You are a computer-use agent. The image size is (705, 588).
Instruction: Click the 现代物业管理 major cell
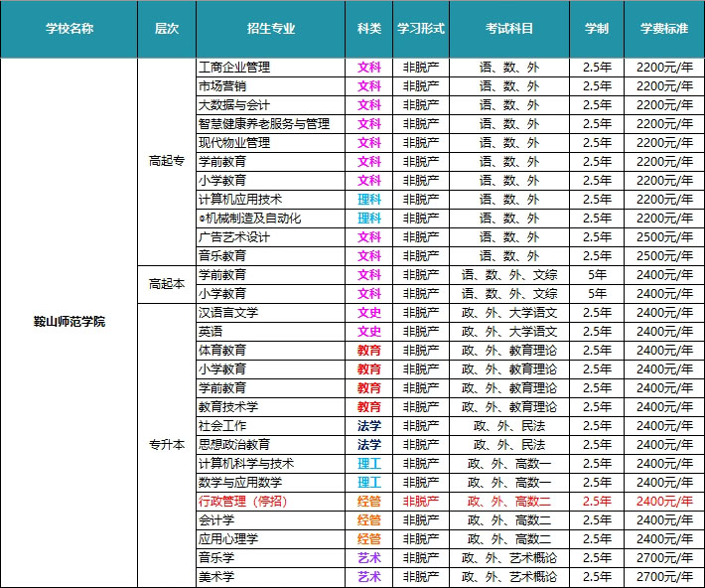click(271, 143)
